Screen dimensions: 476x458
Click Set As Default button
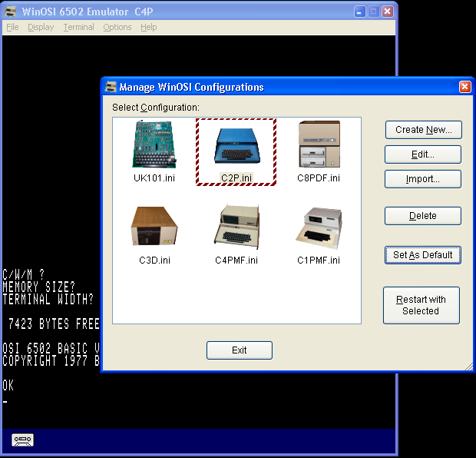423,255
